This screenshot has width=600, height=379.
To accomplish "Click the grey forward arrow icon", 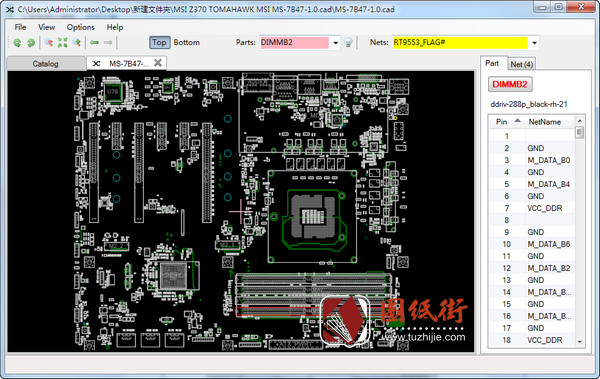I will (108, 42).
